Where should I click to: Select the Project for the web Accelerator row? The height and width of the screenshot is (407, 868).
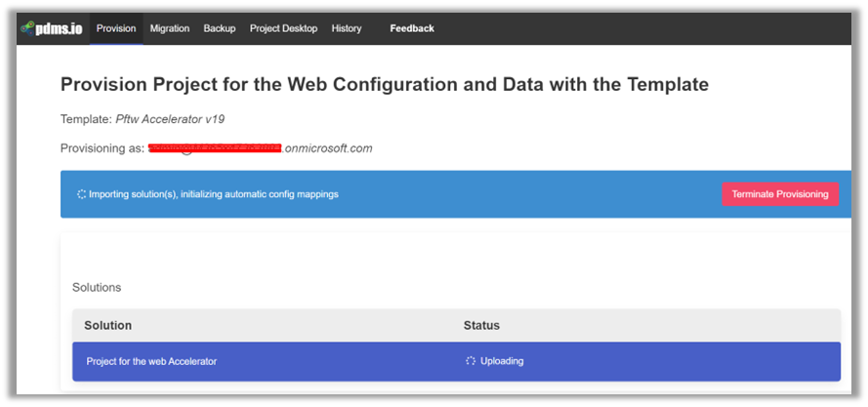pos(456,361)
